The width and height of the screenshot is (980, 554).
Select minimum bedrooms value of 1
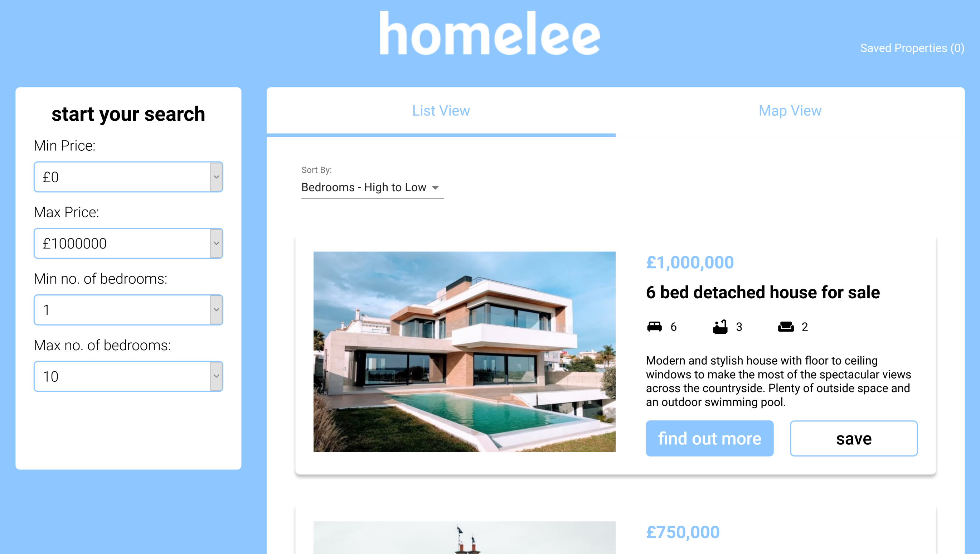[x=128, y=310]
